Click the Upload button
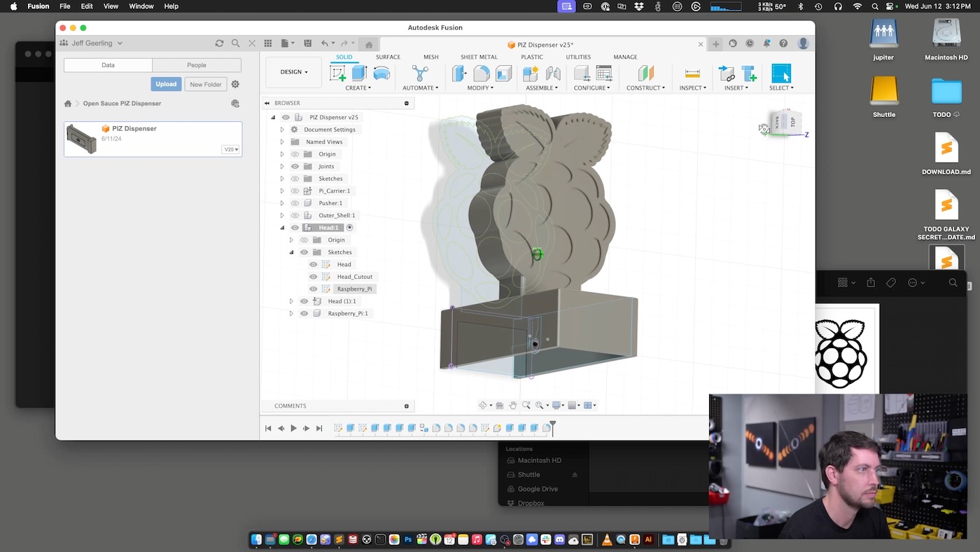 pos(166,84)
